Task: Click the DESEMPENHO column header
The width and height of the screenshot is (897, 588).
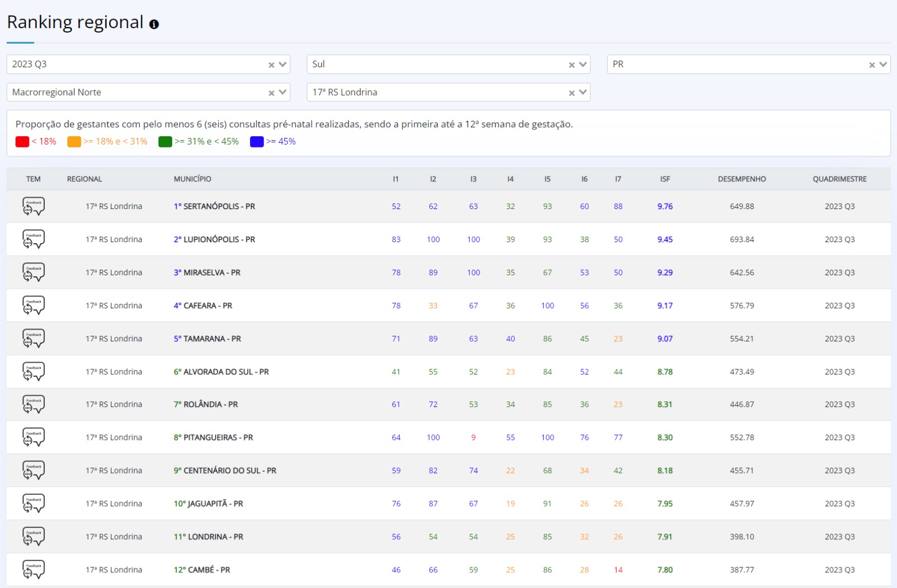Action: pos(742,179)
